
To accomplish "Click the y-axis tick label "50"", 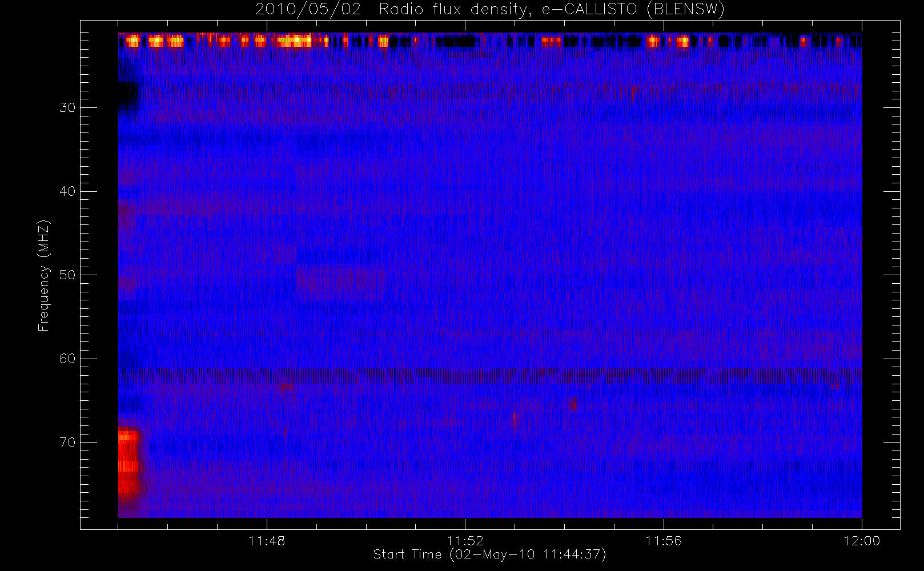I will click(67, 275).
